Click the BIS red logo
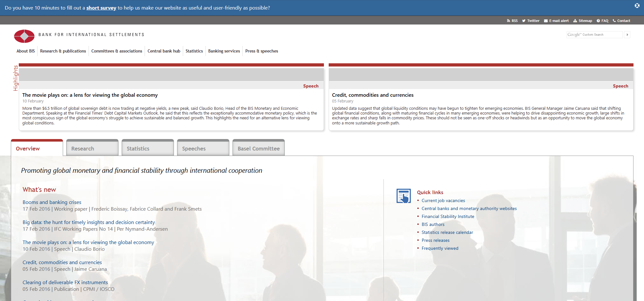644x301 pixels. [x=24, y=36]
